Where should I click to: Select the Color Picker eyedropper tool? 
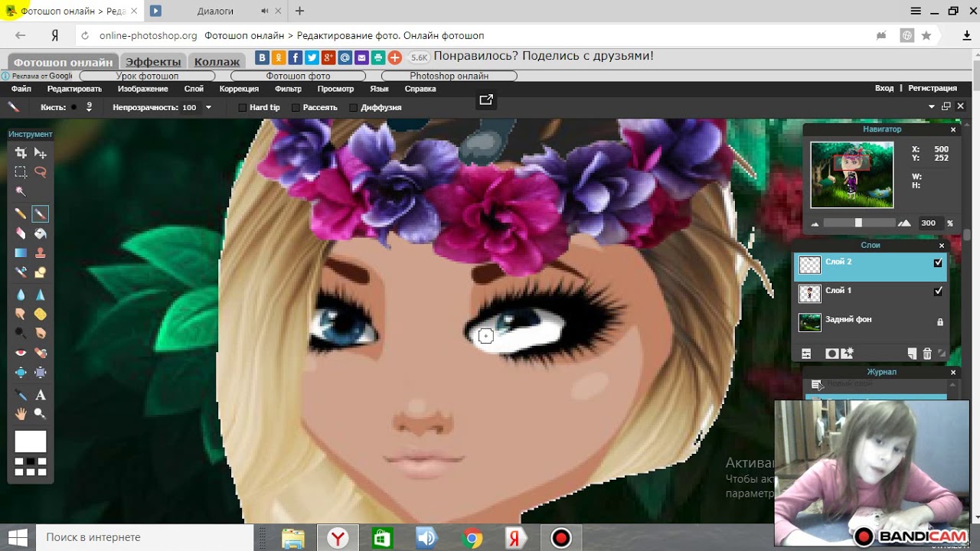(21, 395)
